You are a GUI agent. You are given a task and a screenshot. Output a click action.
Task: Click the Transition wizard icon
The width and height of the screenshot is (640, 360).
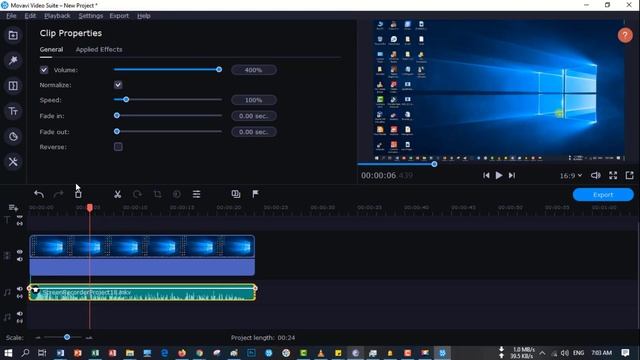pyautogui.click(x=236, y=194)
